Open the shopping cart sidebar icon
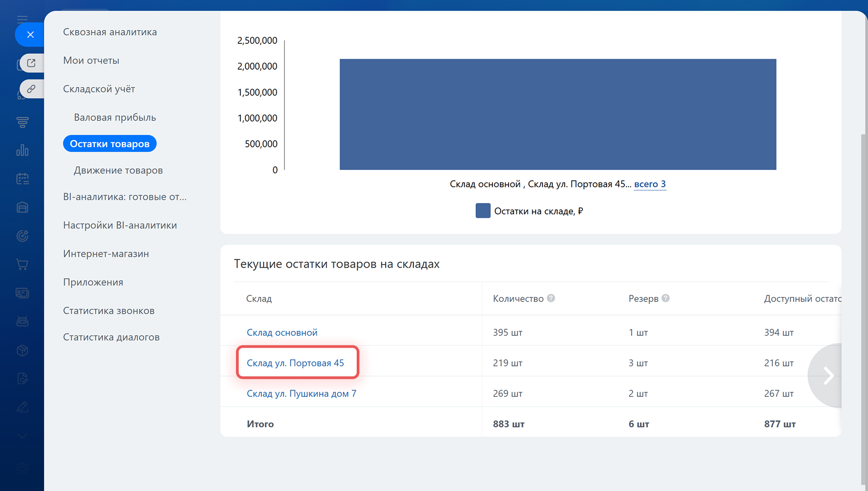 click(22, 264)
